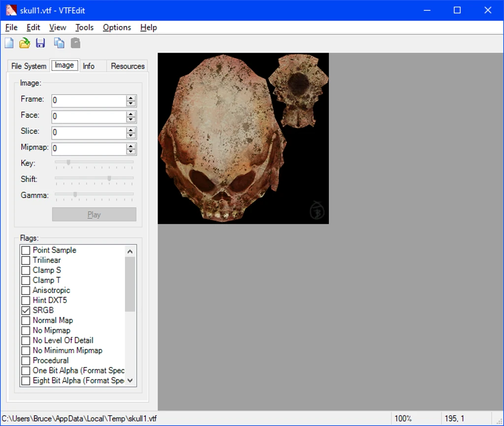Switch to the Info tab
This screenshot has height=426, width=504.
pyautogui.click(x=89, y=66)
